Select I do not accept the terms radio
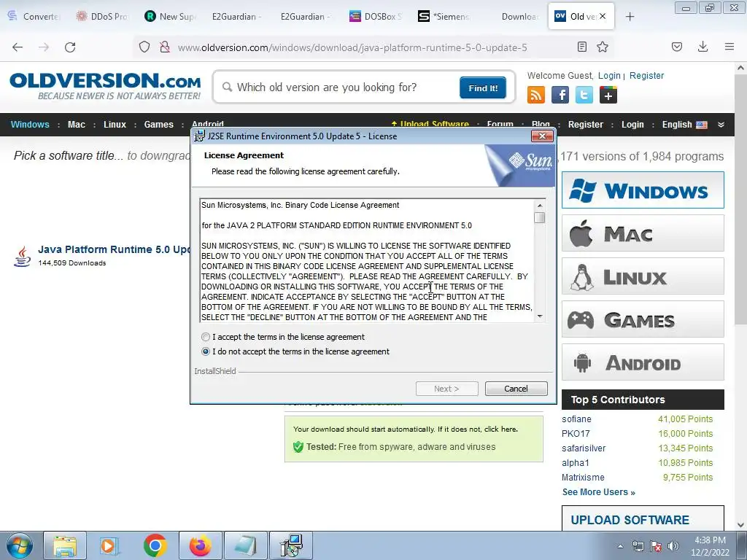747x560 pixels. (206, 351)
